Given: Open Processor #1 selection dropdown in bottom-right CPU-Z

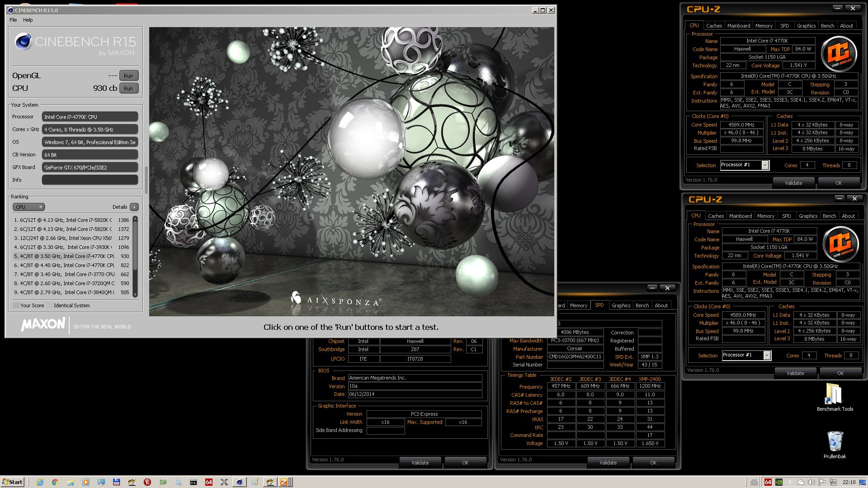Looking at the screenshot, I should pyautogui.click(x=767, y=356).
